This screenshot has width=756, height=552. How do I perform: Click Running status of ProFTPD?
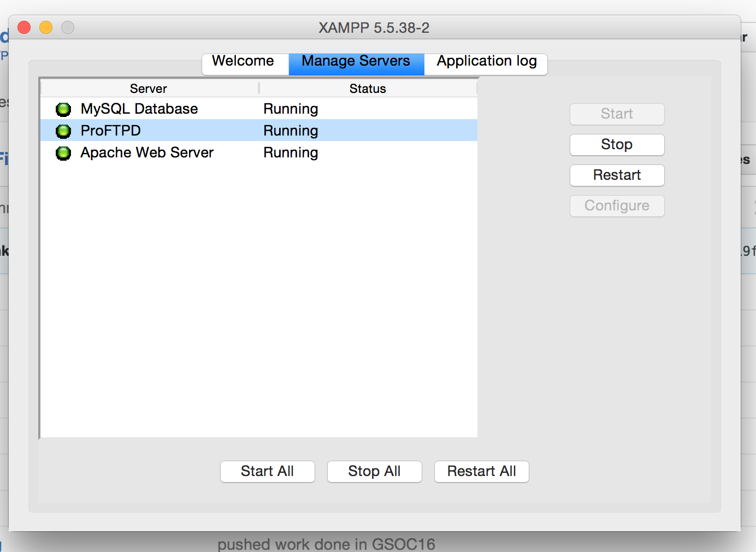[x=291, y=131]
